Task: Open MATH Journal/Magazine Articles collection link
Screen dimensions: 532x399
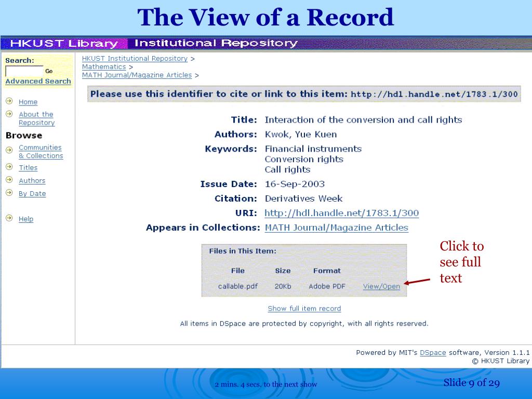Action: (x=337, y=228)
